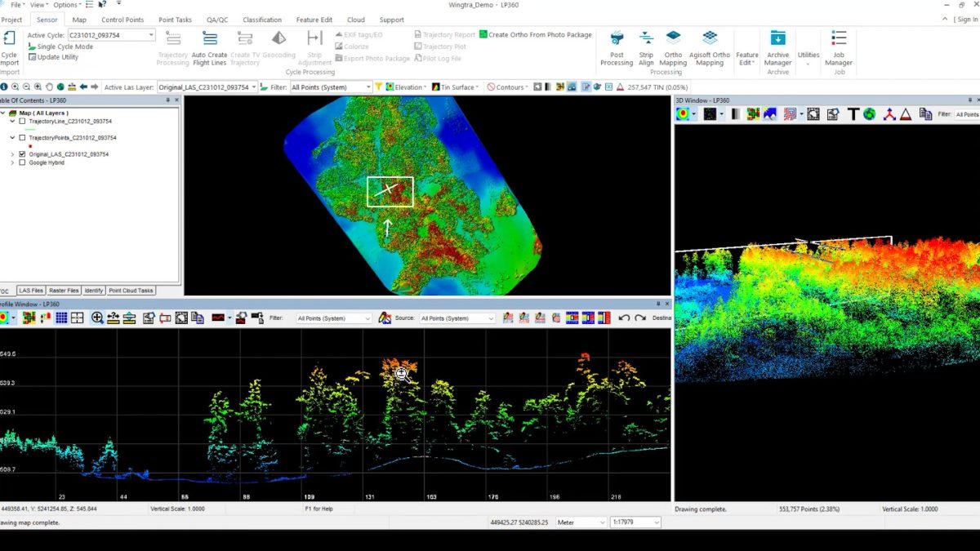980x551 pixels.
Task: Activate the Zoom In tool in Profile Window
Action: coord(97,318)
